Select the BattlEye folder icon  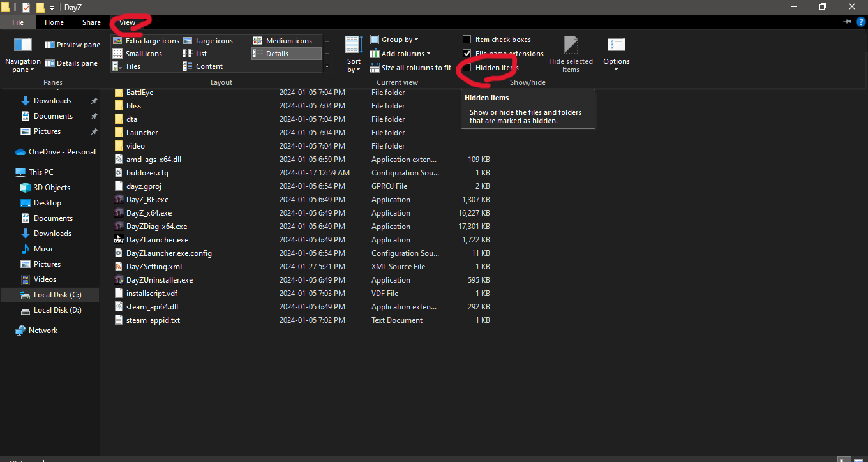click(119, 93)
